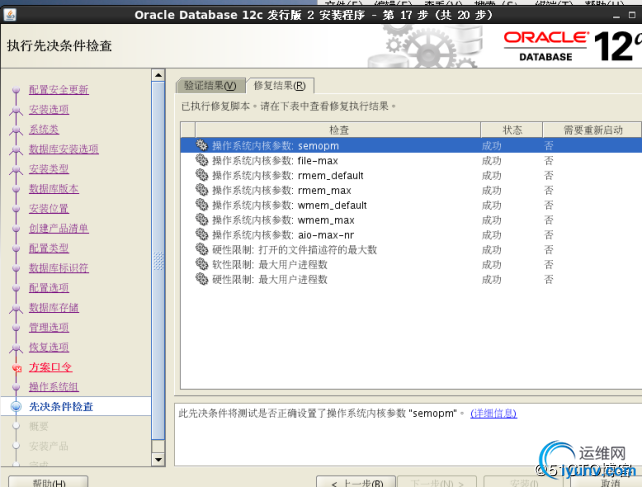Select the row 硬性限制: 打开的文件描述符的最大数

(x=411, y=249)
